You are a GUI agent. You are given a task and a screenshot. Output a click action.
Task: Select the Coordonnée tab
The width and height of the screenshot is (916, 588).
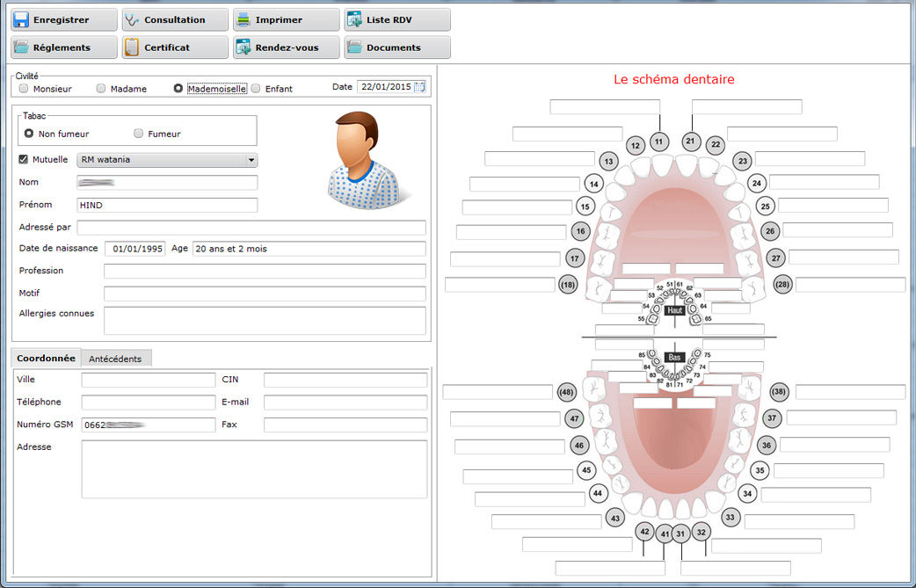pyautogui.click(x=45, y=359)
